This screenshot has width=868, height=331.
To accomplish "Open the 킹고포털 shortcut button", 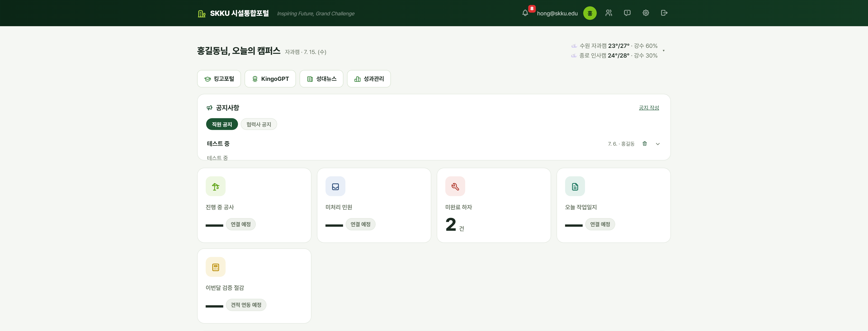I will 219,79.
